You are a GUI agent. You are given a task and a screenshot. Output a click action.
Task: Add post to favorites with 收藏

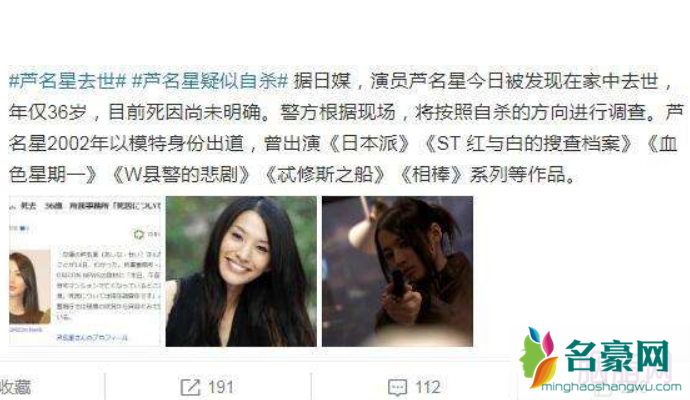[x=15, y=387]
